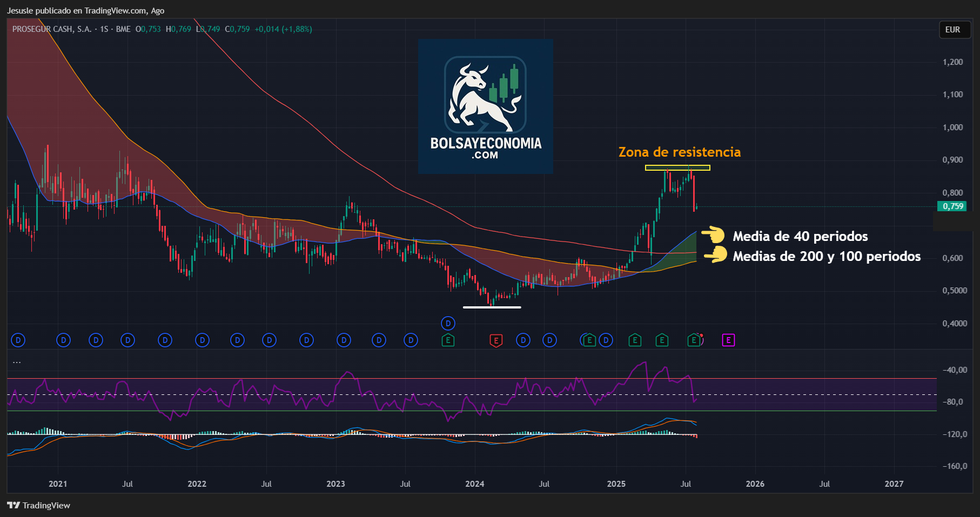The image size is (980, 517).
Task: Expand the collapsed indicator legend dots
Action: pos(17,362)
